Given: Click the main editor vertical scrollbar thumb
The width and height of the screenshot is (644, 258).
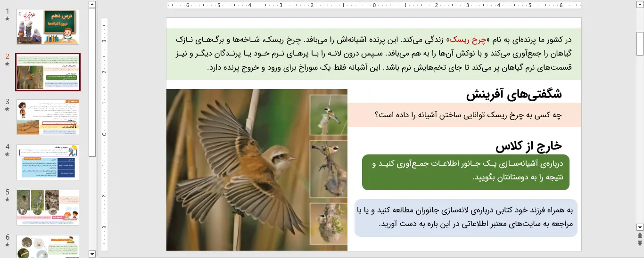Looking at the screenshot, I should [x=640, y=44].
